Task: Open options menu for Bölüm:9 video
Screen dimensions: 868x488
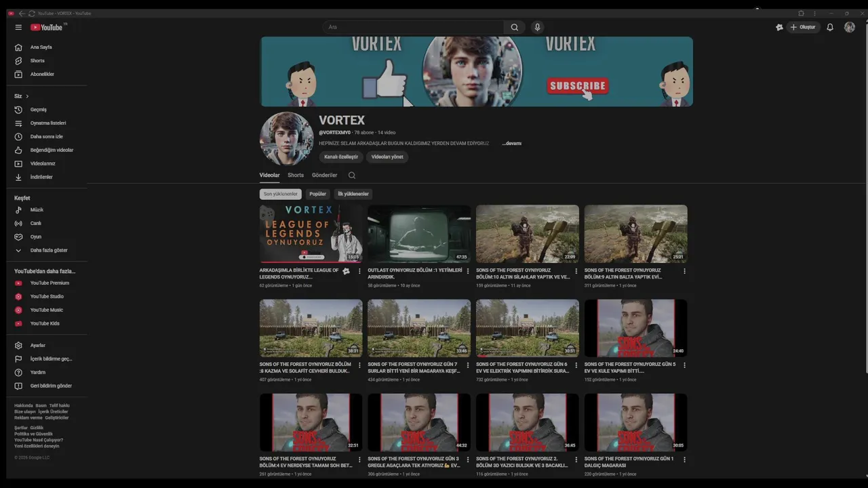Action: (684, 271)
